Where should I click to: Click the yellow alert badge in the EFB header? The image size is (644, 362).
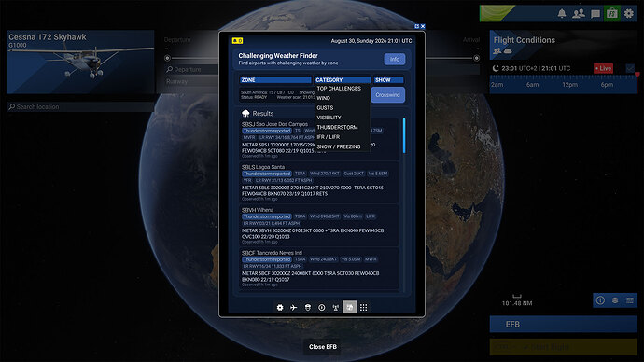point(237,41)
